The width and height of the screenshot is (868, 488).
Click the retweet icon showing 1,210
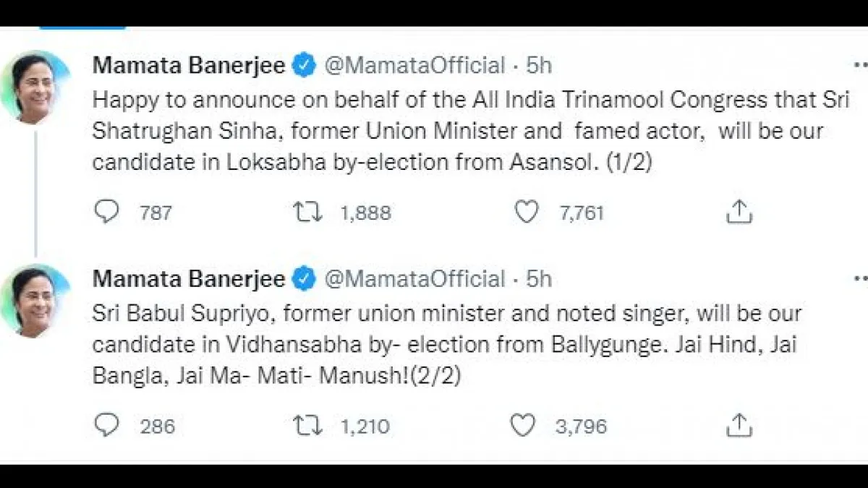pos(310,426)
